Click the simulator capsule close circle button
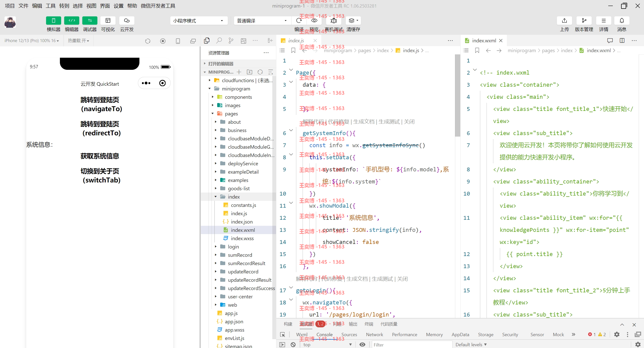This screenshot has height=348, width=644. coord(163,83)
